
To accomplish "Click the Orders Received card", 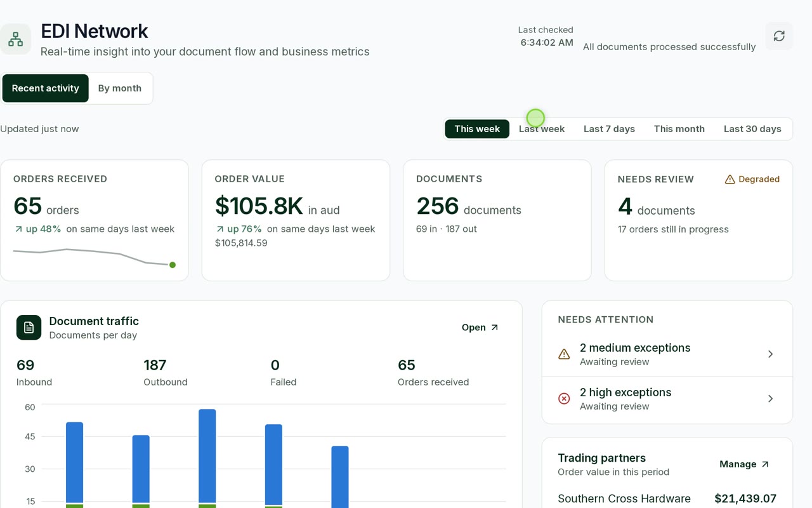I will [95, 220].
